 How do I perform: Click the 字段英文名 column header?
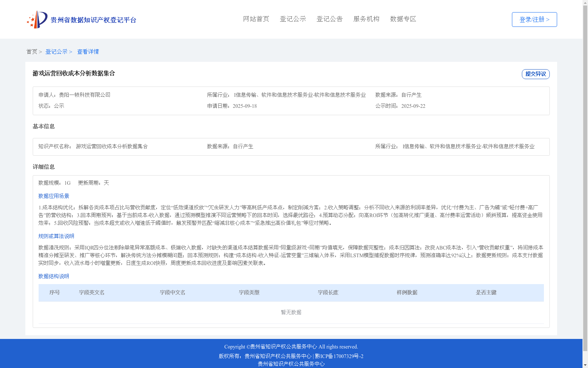coord(92,293)
